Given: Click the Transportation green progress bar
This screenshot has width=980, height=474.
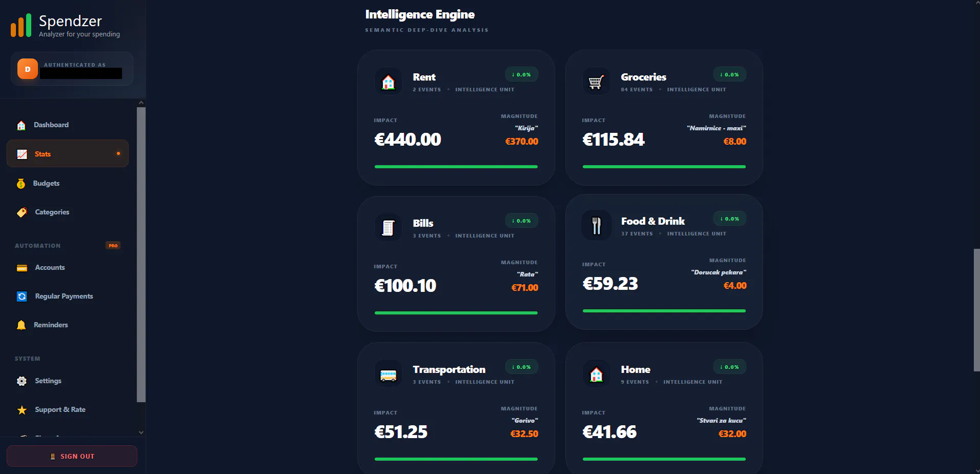Looking at the screenshot, I should 456,459.
